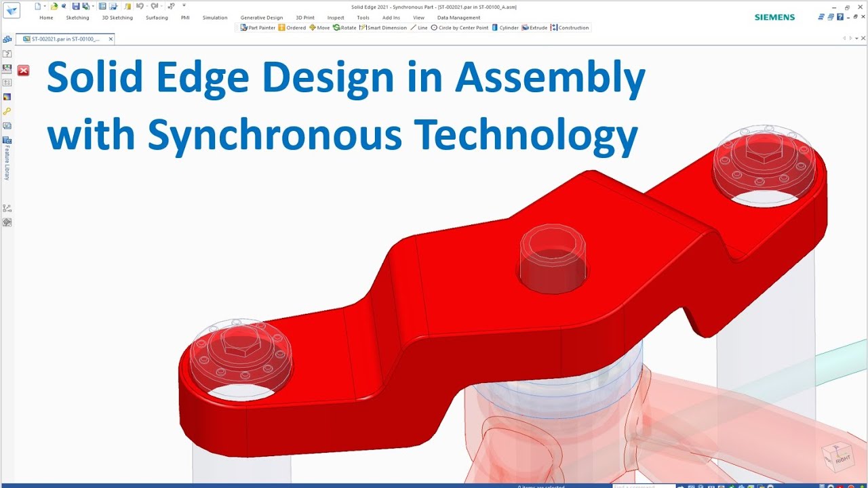Go to the Generative Design tab
The width and height of the screenshot is (868, 488).
262,18
